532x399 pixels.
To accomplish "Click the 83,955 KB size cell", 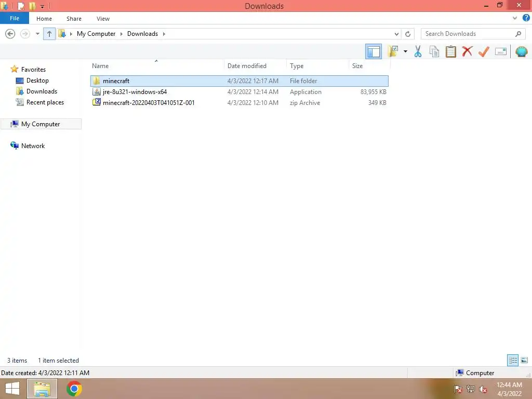I will click(373, 91).
